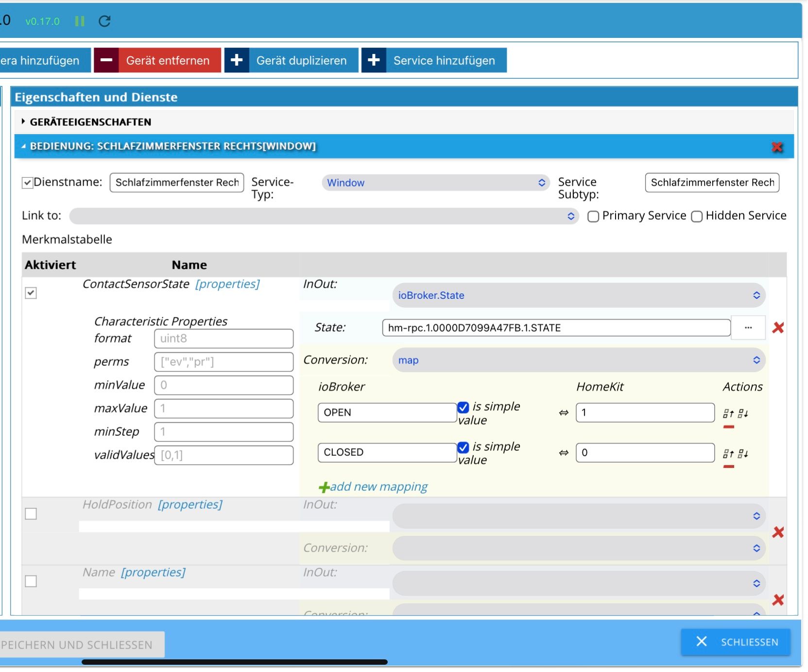Open ContactSensorState [properties] link
Image resolution: width=808 pixels, height=672 pixels.
tap(227, 284)
